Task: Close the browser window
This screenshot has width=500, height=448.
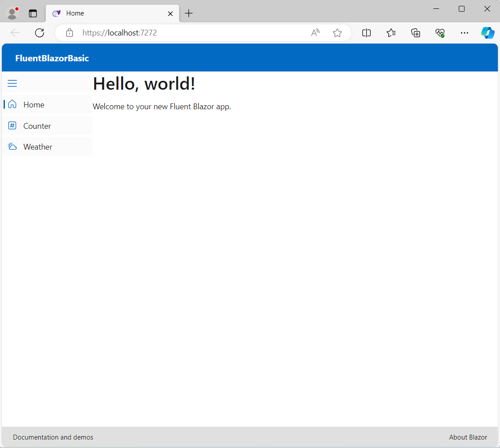Action: tap(487, 8)
